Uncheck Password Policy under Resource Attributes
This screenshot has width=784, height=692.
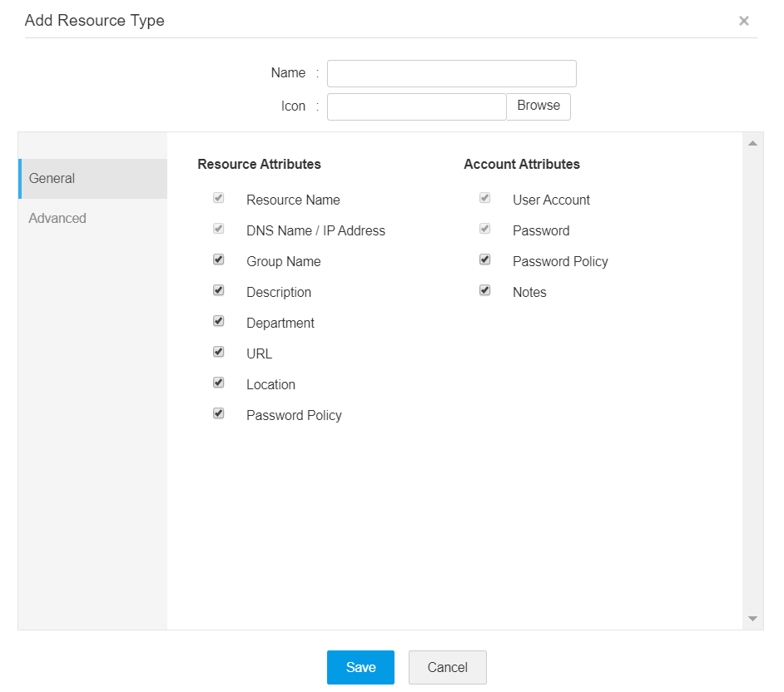(x=218, y=413)
